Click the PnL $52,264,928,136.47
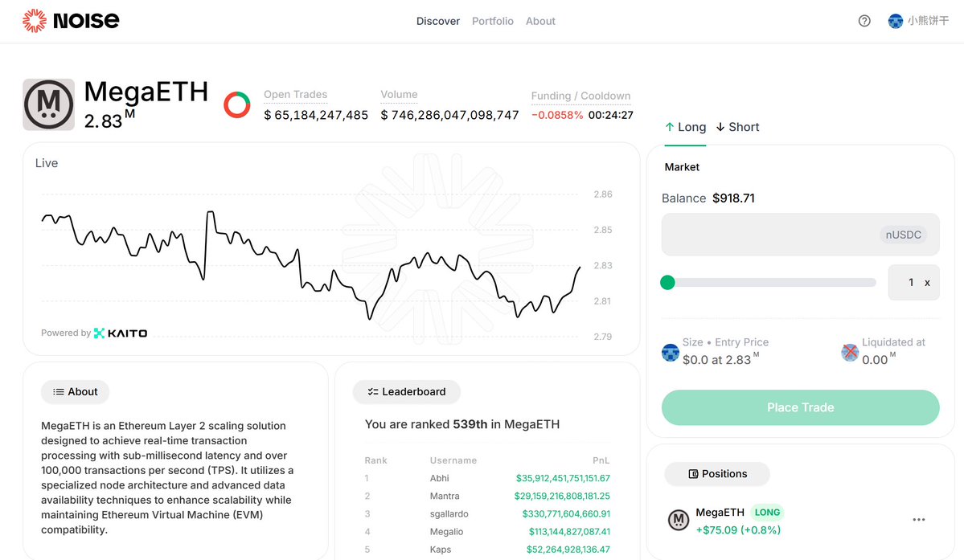 [x=568, y=550]
